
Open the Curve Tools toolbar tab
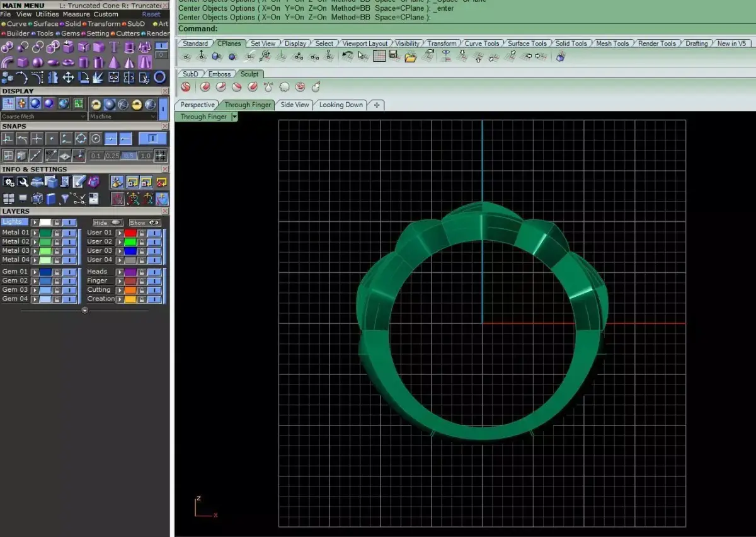(482, 43)
